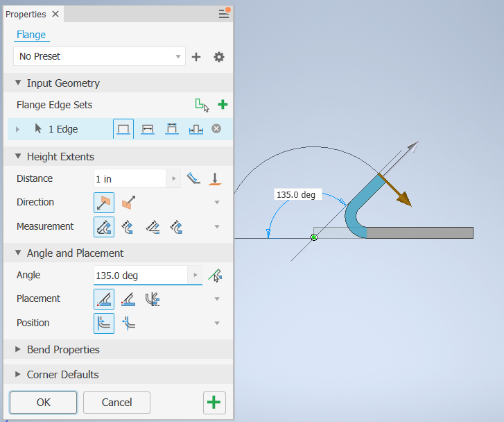Collapse the Angle and Placement section
The width and height of the screenshot is (504, 422).
pyautogui.click(x=18, y=253)
